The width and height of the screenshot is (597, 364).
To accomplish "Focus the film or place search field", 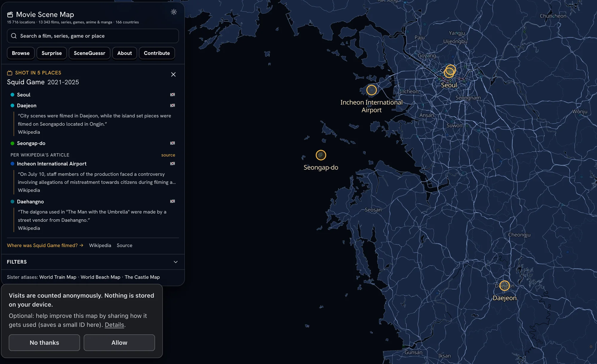I will (93, 36).
